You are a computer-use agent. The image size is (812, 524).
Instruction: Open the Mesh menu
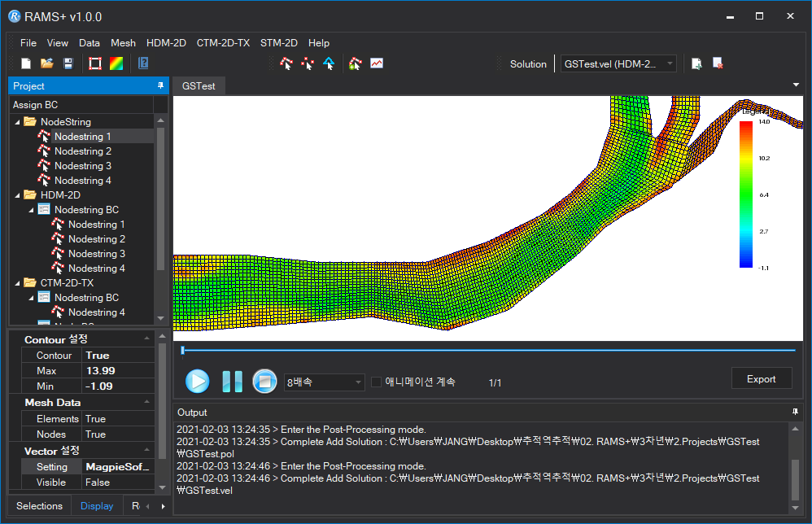[x=123, y=43]
